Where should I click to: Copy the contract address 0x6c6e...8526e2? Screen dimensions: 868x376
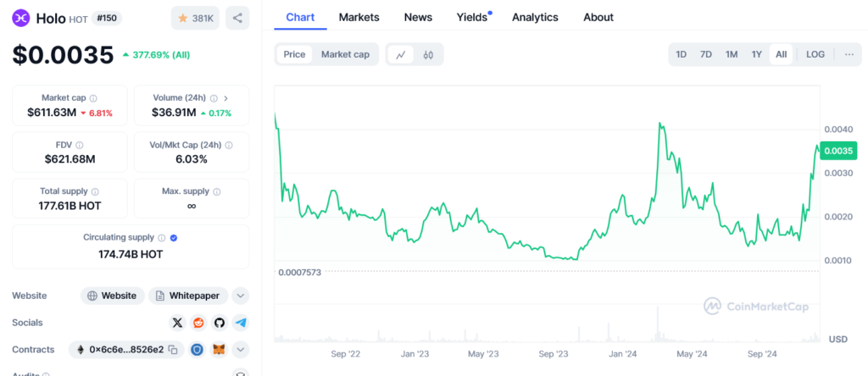click(x=172, y=350)
